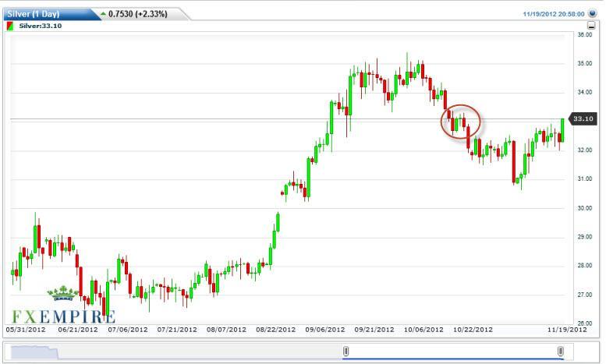Click the 33.10 current price marker

(x=582, y=118)
